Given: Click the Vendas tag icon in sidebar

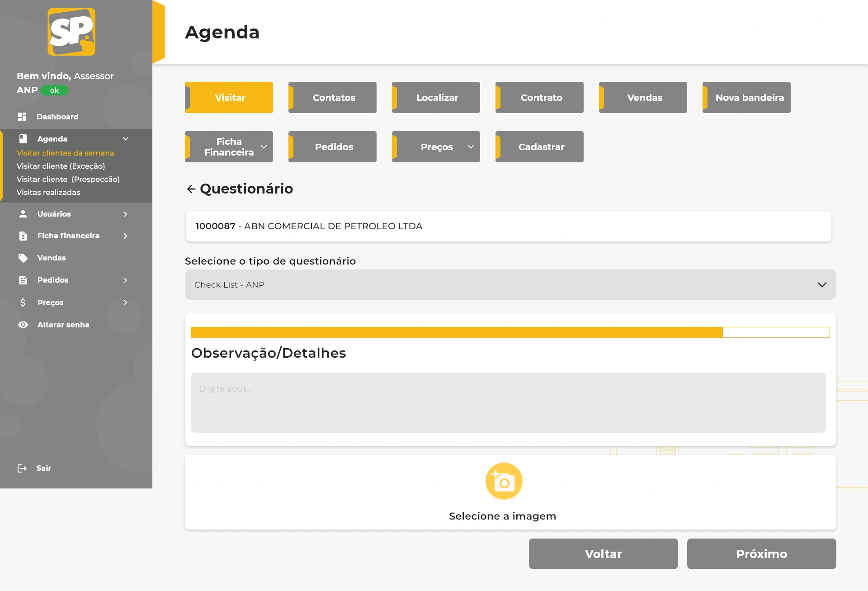Looking at the screenshot, I should click(23, 258).
